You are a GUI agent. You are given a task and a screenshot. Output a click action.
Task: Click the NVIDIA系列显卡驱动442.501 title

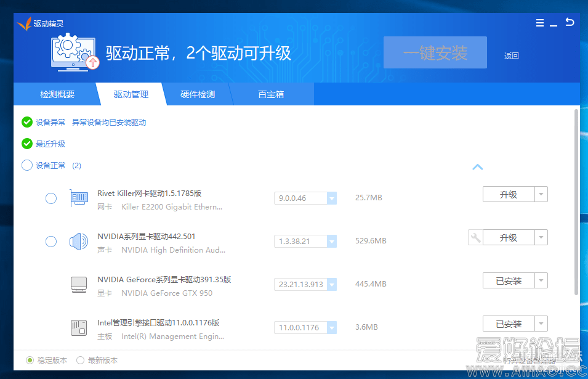(147, 237)
